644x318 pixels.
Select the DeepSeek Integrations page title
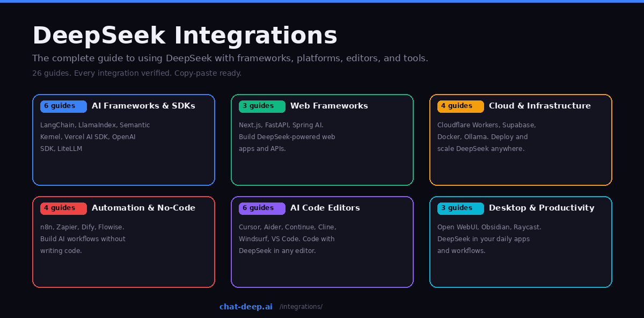click(185, 35)
